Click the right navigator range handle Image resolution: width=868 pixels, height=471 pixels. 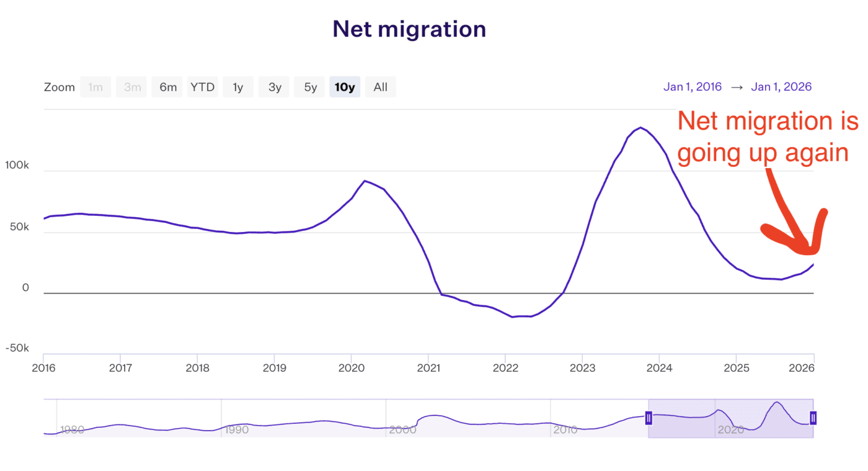[813, 418]
